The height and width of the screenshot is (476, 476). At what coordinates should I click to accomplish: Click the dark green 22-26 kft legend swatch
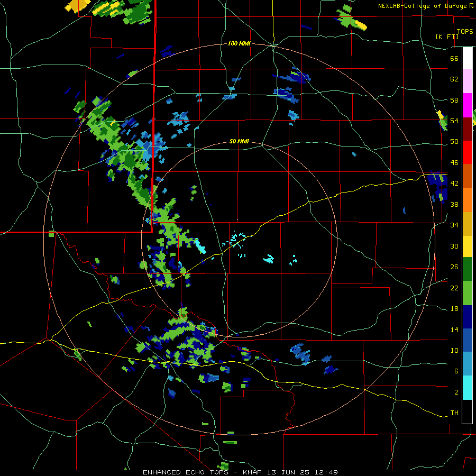467,269
